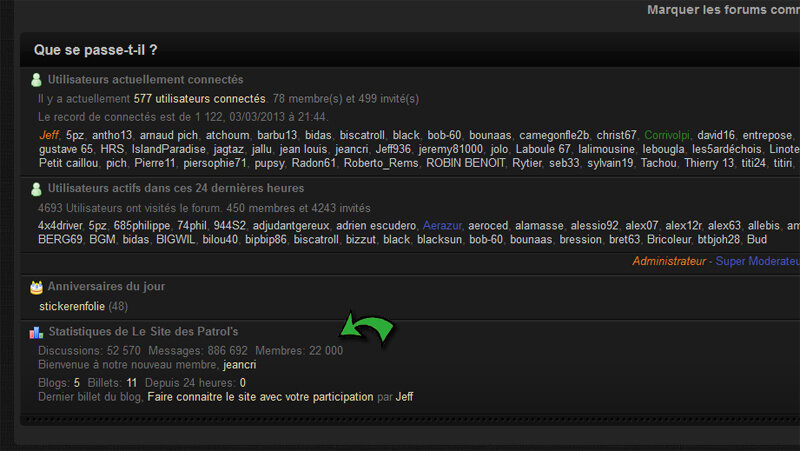Click the Que se passe-t-il ? header
Image resolution: width=800 pixels, height=451 pixels.
coord(95,49)
